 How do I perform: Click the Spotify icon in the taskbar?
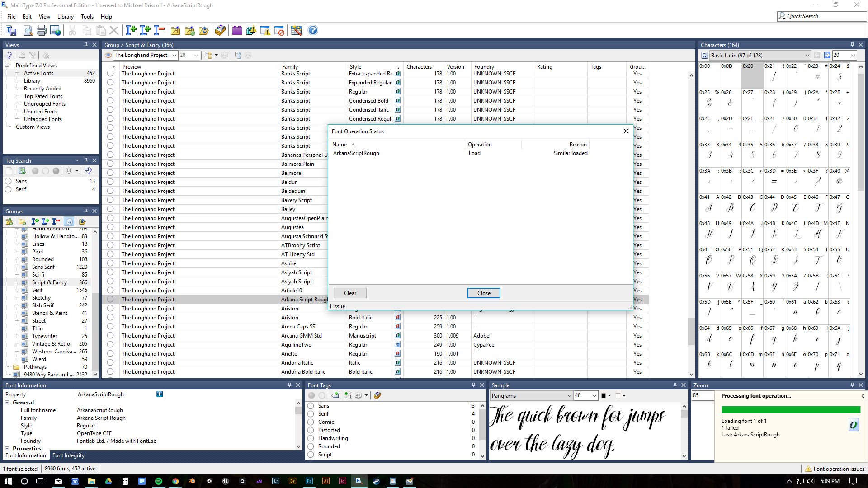coord(159,481)
